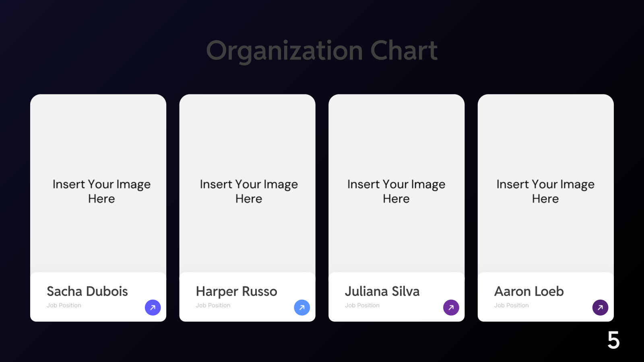Select the image placeholder above Aaron Loeb
Screen dimensions: 644x362
546,183
